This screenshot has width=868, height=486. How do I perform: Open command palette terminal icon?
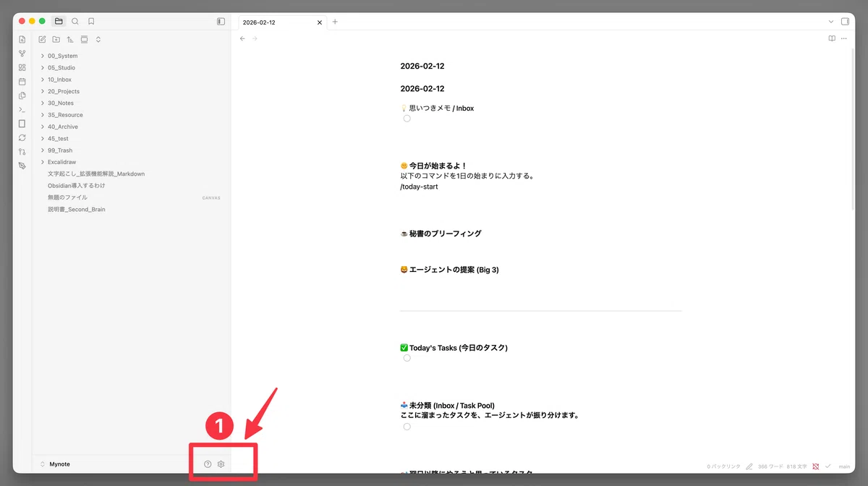22,110
